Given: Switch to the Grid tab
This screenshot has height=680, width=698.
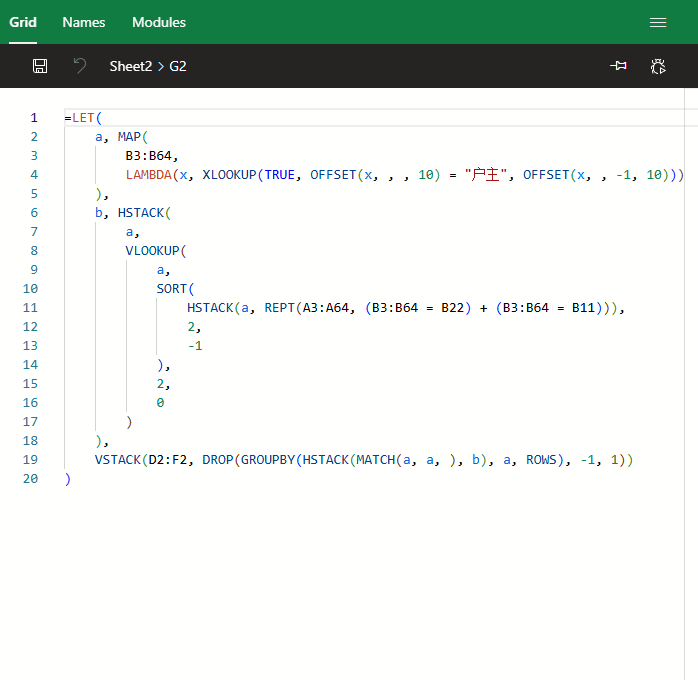Looking at the screenshot, I should pyautogui.click(x=23, y=22).
